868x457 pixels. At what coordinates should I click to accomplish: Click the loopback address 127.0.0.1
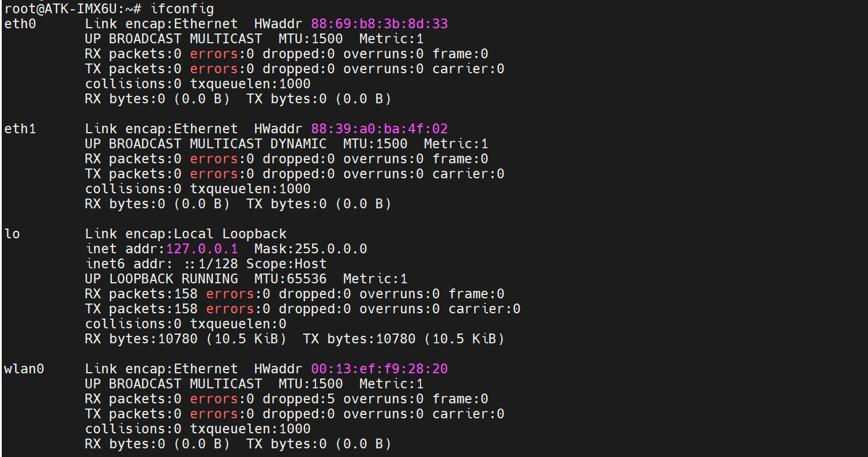(x=202, y=249)
